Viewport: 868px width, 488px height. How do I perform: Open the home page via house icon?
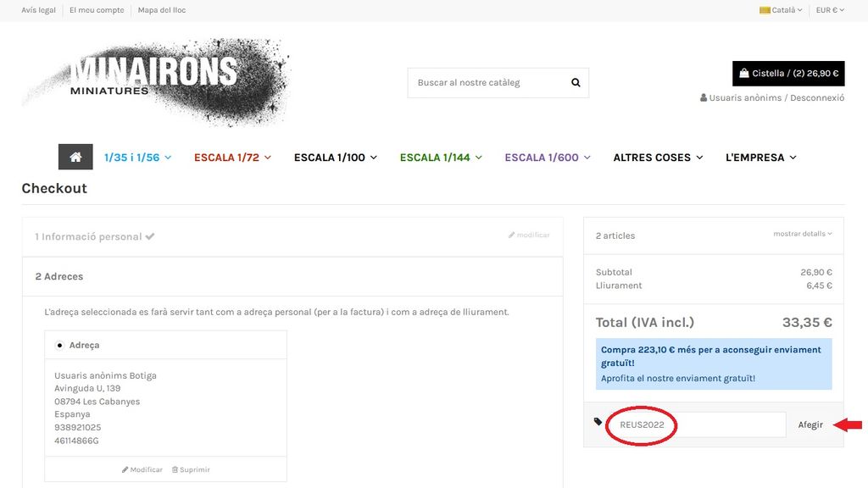[x=75, y=157]
